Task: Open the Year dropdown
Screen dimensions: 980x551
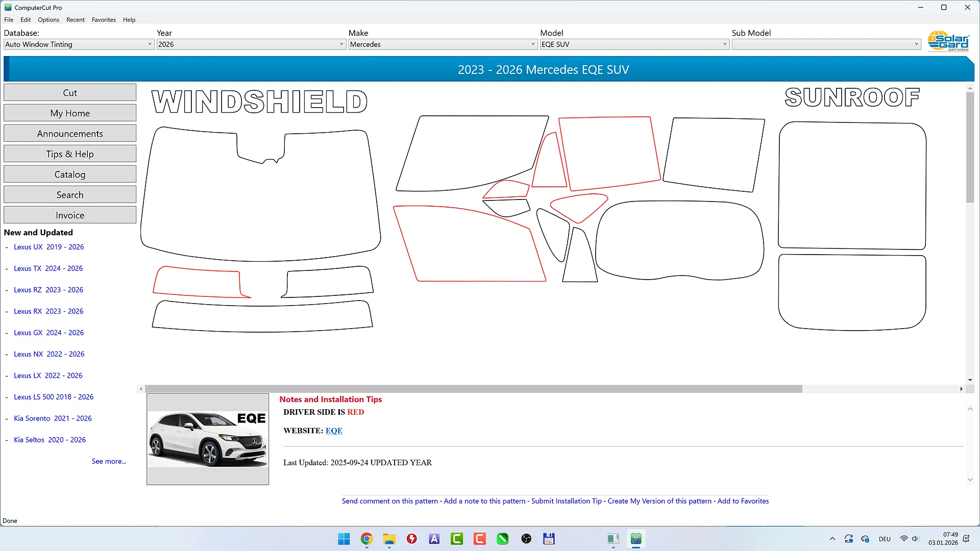Action: tap(251, 44)
